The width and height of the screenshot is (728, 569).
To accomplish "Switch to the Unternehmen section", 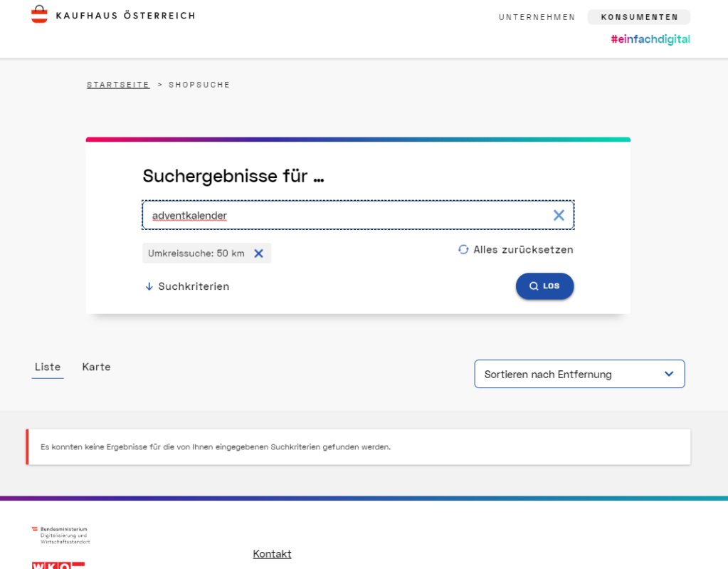I will tap(537, 17).
